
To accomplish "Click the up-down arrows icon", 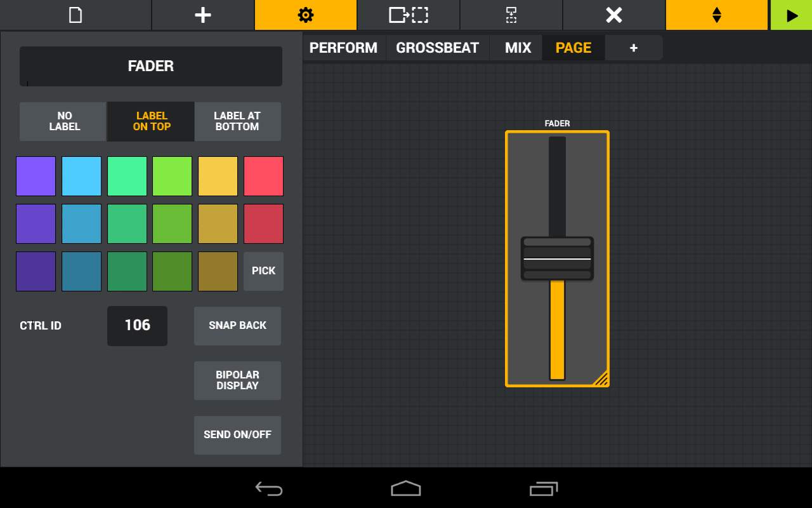I will tap(717, 15).
